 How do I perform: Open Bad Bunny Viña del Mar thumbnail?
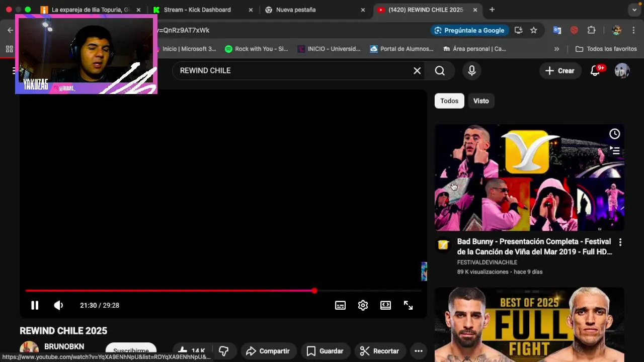pos(529,177)
